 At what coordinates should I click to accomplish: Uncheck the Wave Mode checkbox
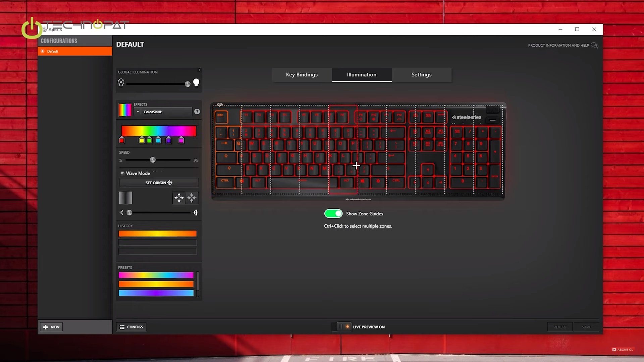[122, 173]
